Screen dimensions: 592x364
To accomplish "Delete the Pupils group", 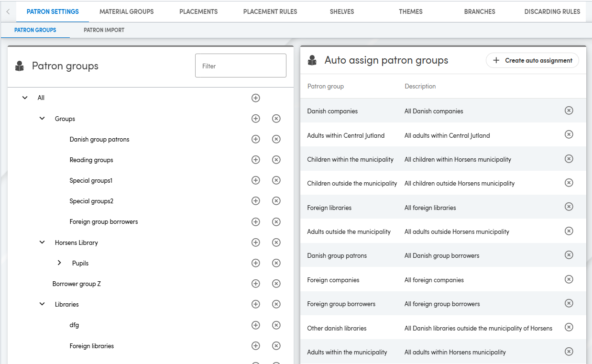I will tap(276, 263).
